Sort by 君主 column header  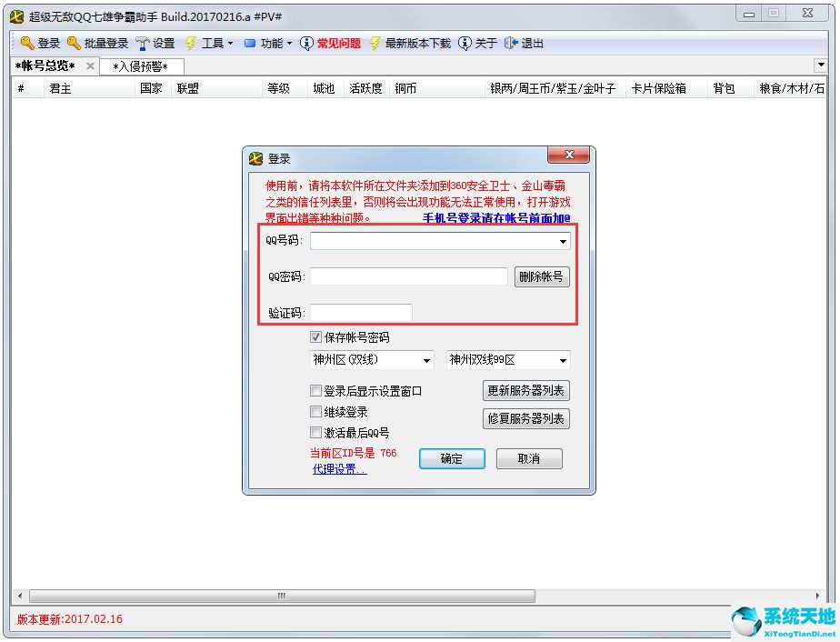click(89, 88)
